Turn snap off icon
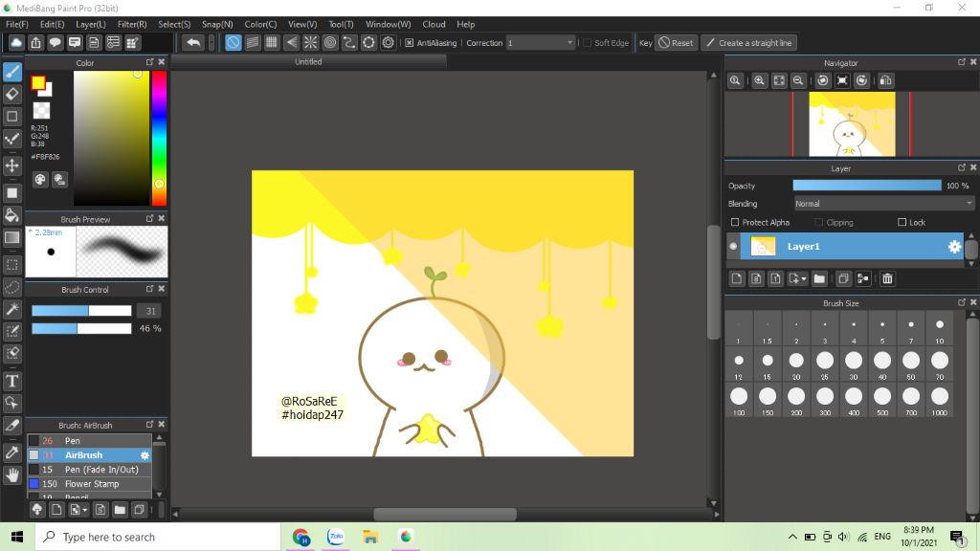The image size is (980, 551). (233, 42)
